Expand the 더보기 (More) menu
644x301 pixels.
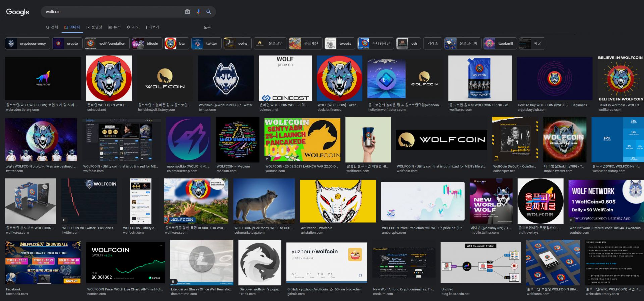tap(152, 27)
